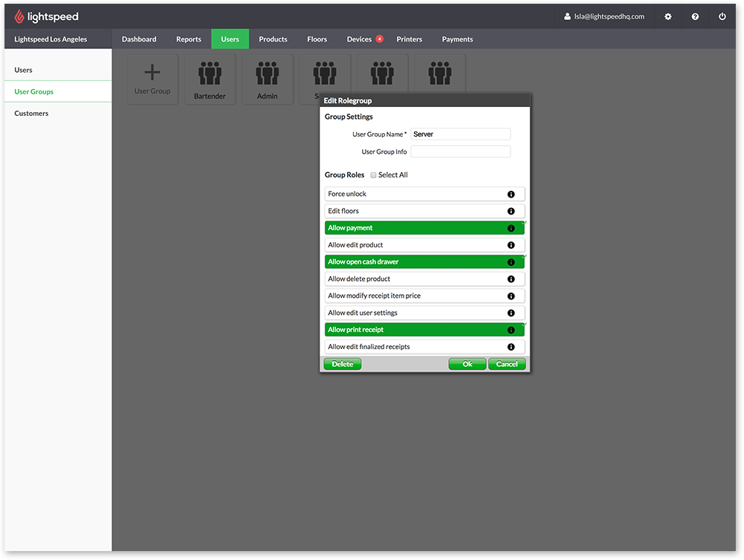The image size is (744, 560).
Task: Open info icon for Allow delete product
Action: pos(511,279)
